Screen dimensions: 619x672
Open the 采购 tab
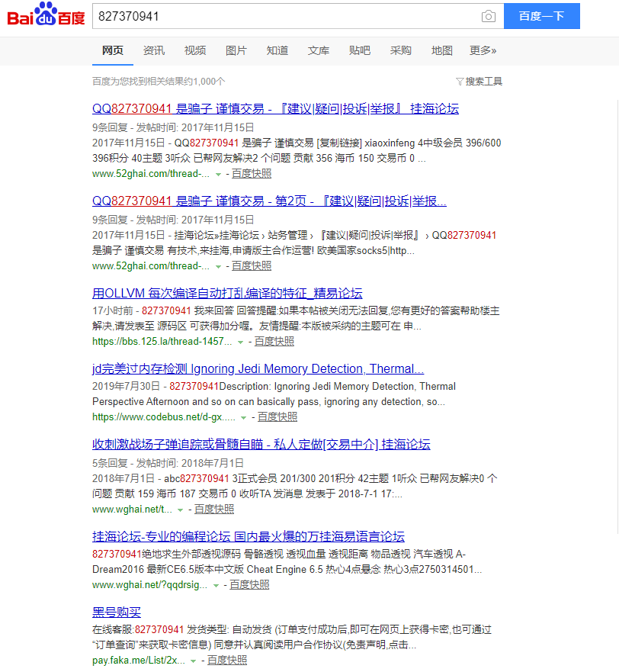click(400, 50)
